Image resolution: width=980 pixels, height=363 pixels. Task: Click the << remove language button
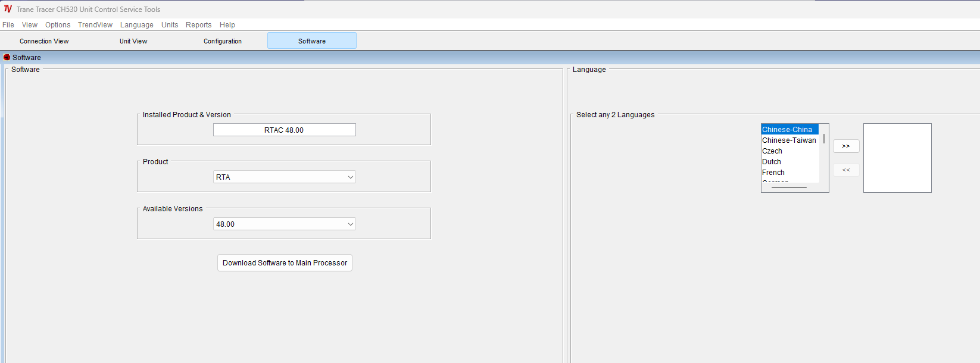846,170
